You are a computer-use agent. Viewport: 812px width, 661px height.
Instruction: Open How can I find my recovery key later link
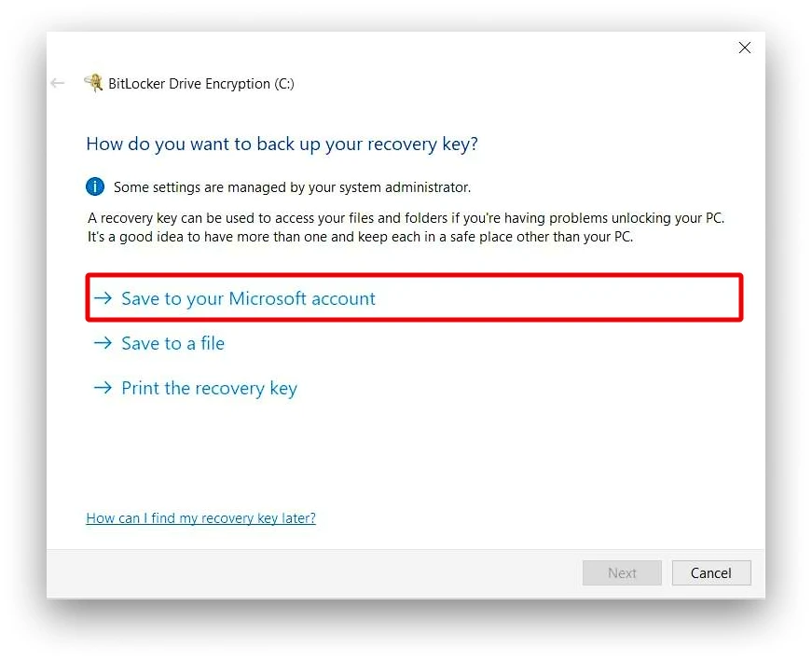pos(200,517)
